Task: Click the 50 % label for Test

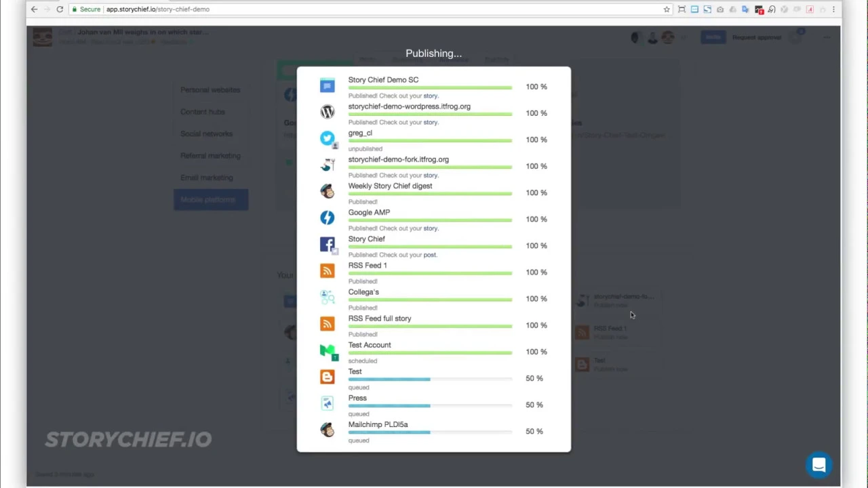Action: point(534,378)
